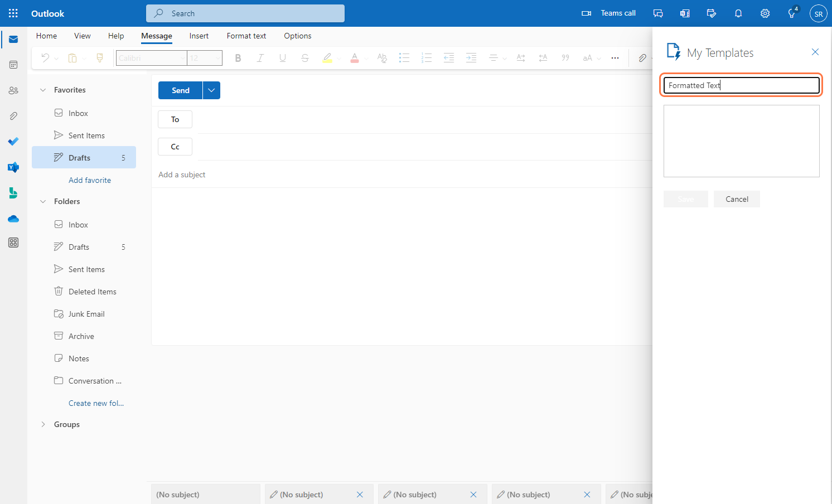
Task: Click Create new folder link
Action: click(96, 403)
